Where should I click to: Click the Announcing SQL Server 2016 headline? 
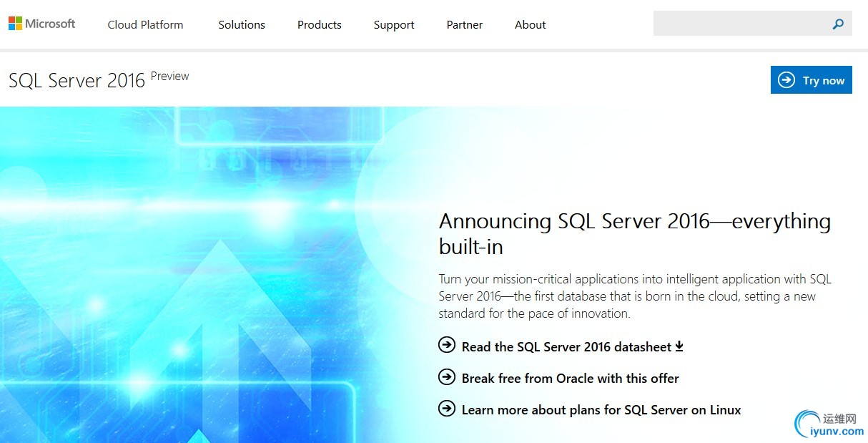(x=635, y=233)
